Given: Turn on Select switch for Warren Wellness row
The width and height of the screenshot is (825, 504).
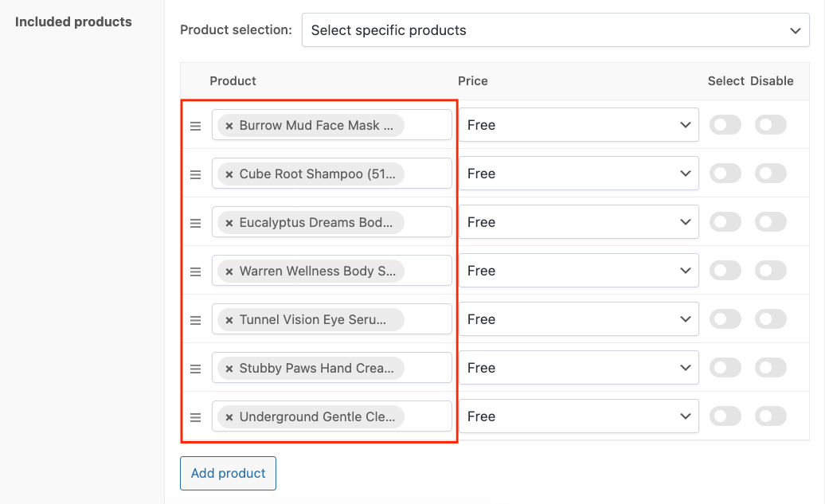Looking at the screenshot, I should pyautogui.click(x=725, y=271).
